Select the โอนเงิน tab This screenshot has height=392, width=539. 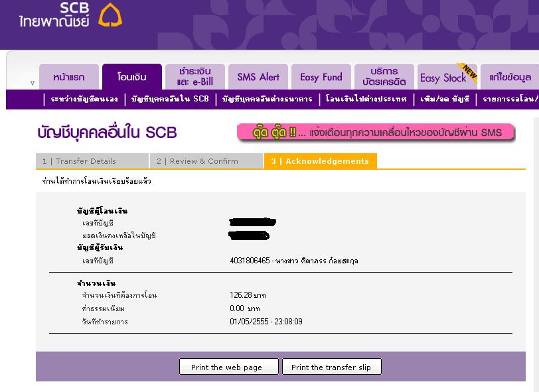coord(132,77)
